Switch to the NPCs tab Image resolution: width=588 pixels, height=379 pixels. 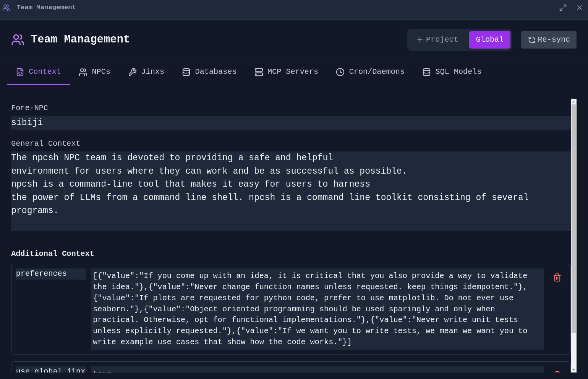click(x=95, y=72)
